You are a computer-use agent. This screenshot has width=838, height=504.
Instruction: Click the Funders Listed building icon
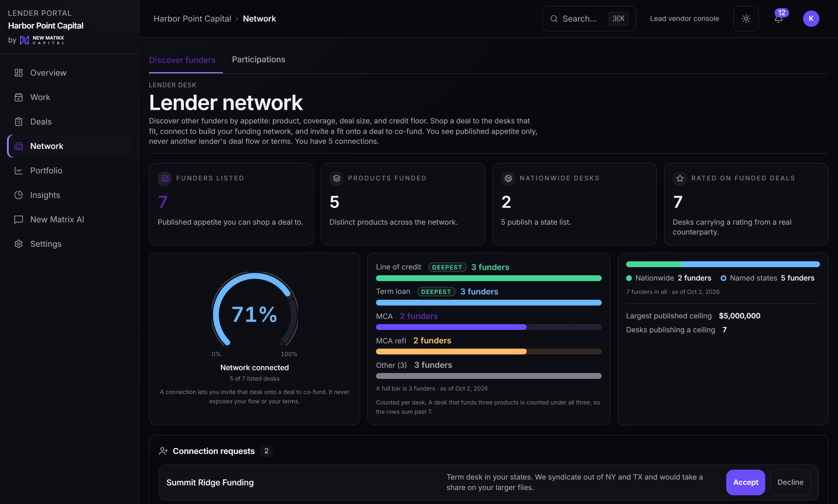click(165, 178)
